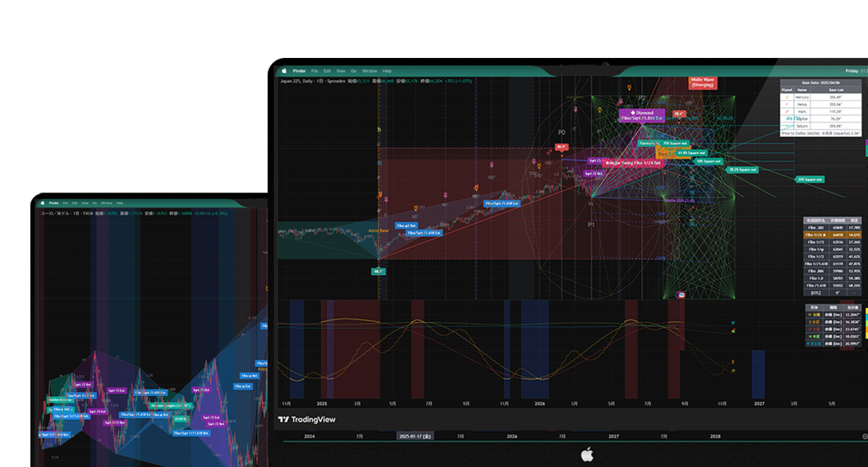This screenshot has height=467, width=868.
Task: Open the File menu in the laptop window
Action: 315,71
